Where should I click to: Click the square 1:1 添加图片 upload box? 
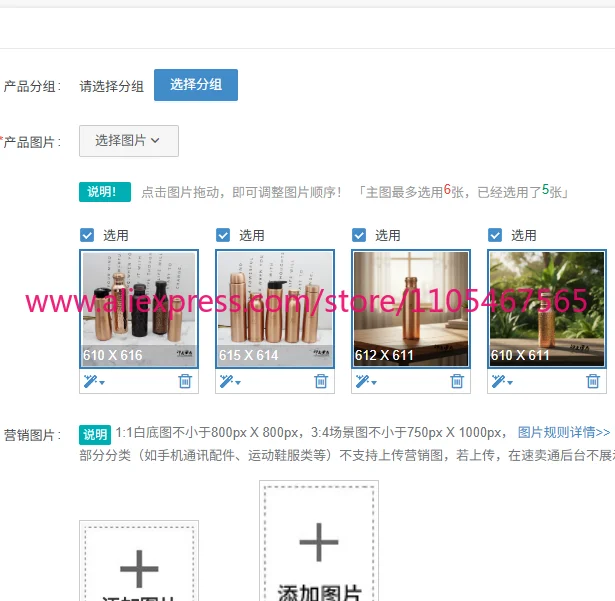(139, 561)
